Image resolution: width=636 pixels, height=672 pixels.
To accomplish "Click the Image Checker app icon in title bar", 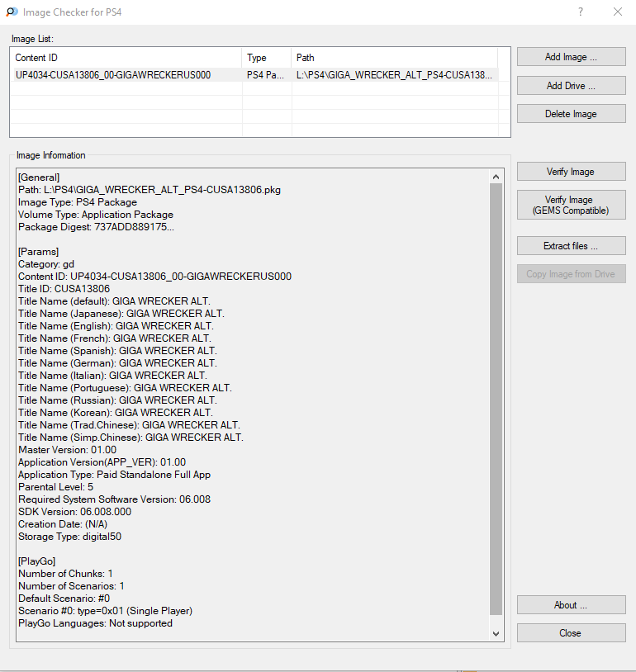I will coord(12,12).
